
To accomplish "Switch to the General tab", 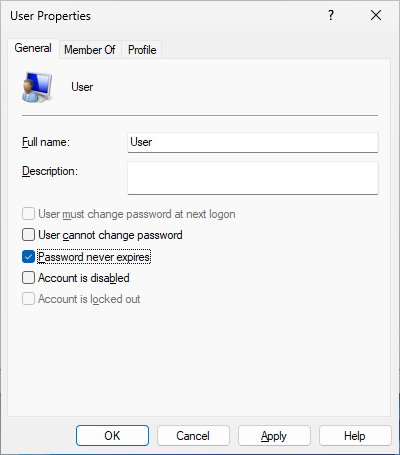I will tap(33, 48).
